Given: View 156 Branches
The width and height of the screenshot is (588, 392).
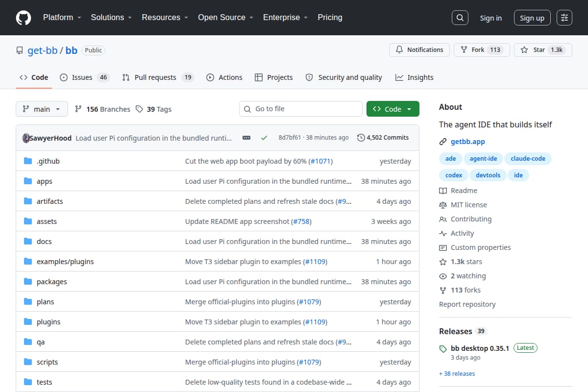Looking at the screenshot, I should pyautogui.click(x=103, y=109).
